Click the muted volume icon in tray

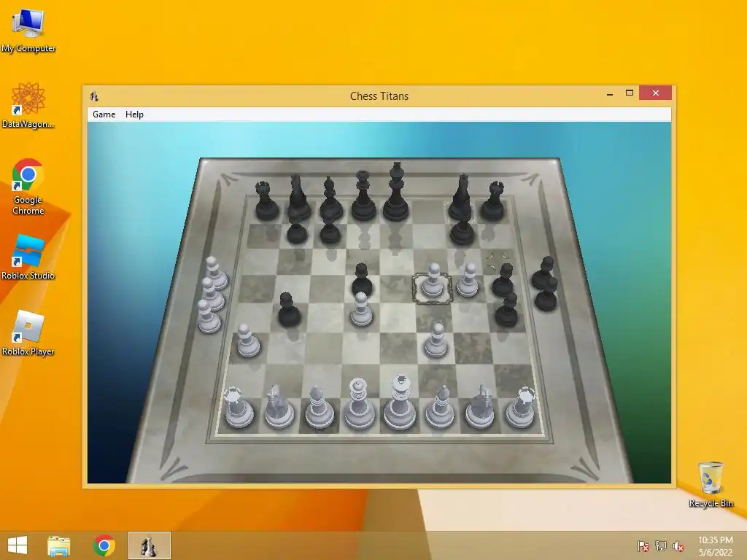pos(678,545)
